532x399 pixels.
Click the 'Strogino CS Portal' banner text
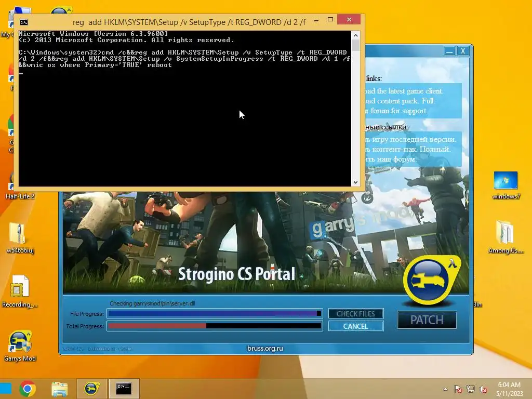236,274
